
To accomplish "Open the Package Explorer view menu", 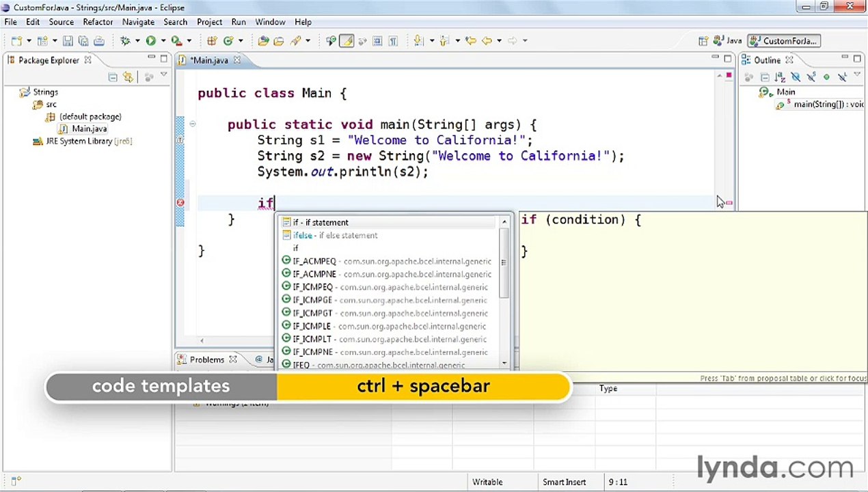I will tap(164, 74).
